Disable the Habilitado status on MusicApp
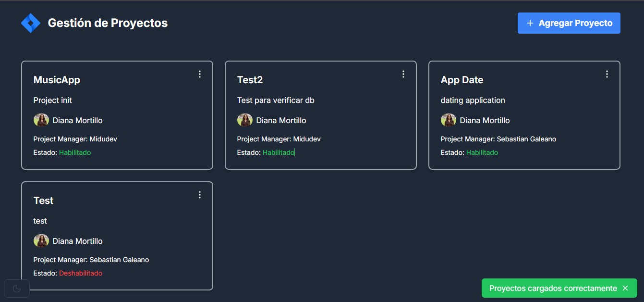The image size is (644, 302). tap(75, 152)
